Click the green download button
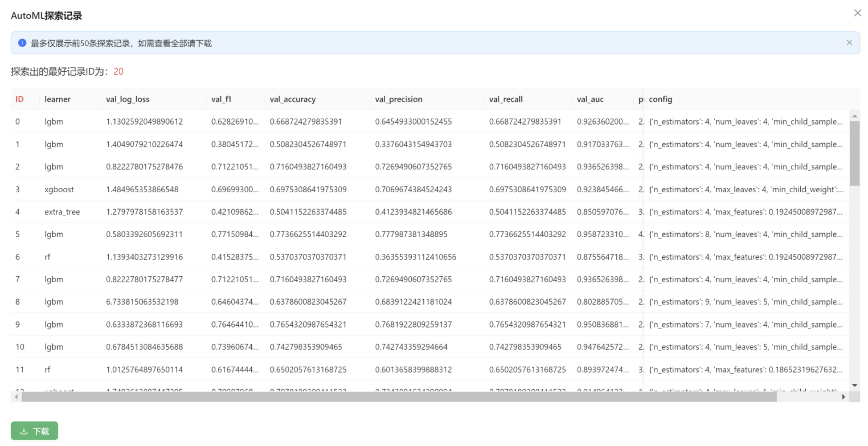Screen dimensions: 868x446 [x=34, y=431]
